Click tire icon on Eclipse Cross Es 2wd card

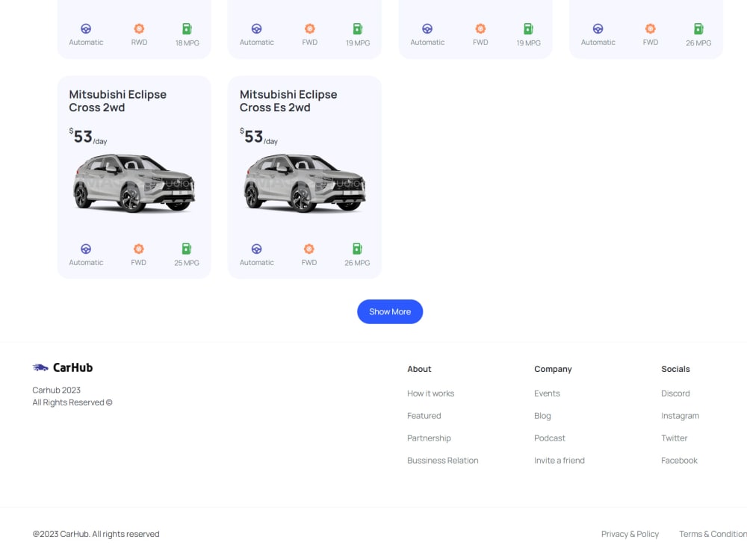click(309, 249)
